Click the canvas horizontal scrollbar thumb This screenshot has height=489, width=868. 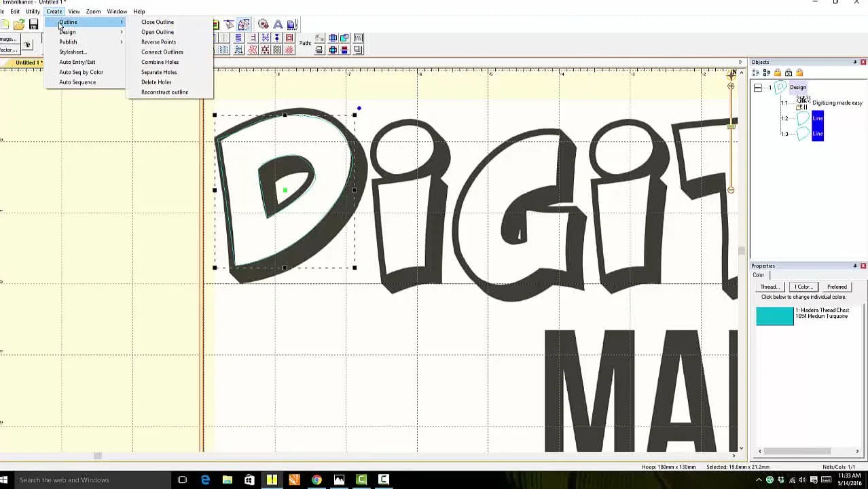[98, 456]
